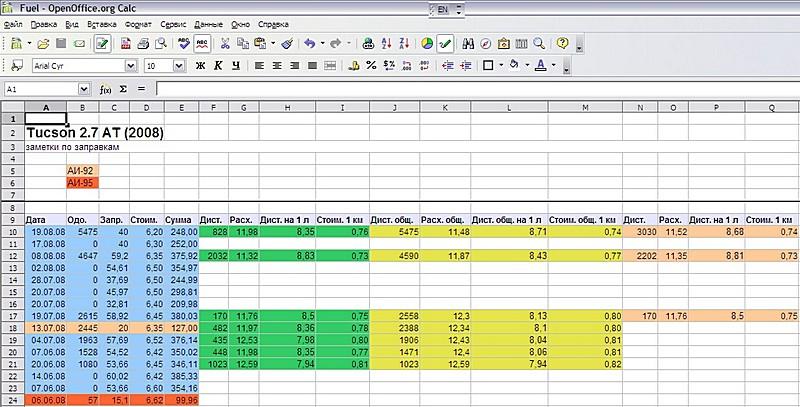Open Page Preview
Image resolution: width=800 pixels, height=407 pixels.
[161, 44]
